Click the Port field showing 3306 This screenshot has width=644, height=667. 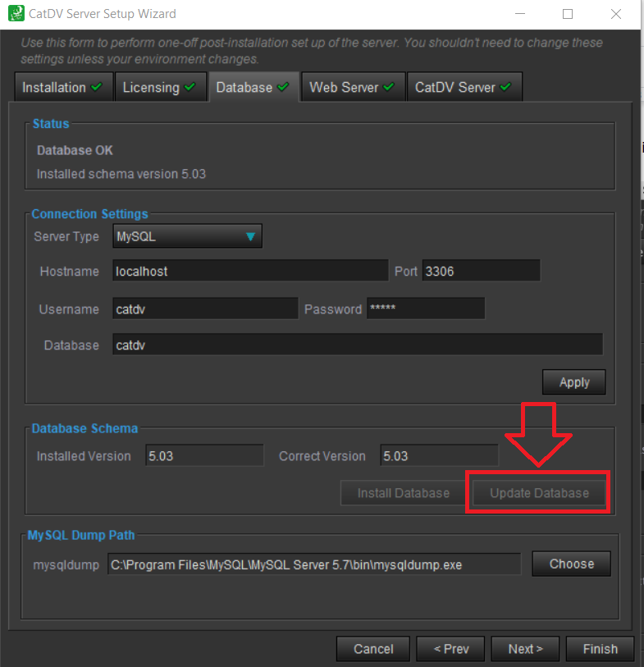[481, 271]
